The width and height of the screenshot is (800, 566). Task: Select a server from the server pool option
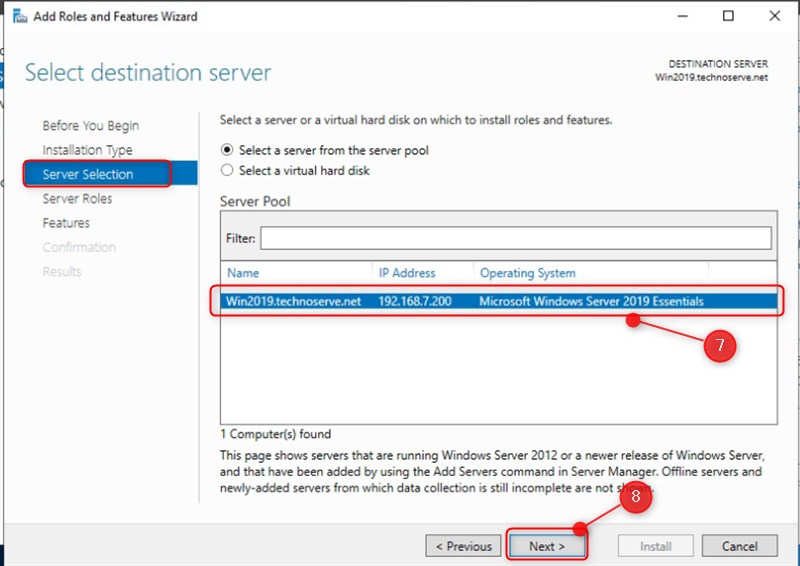tap(227, 150)
